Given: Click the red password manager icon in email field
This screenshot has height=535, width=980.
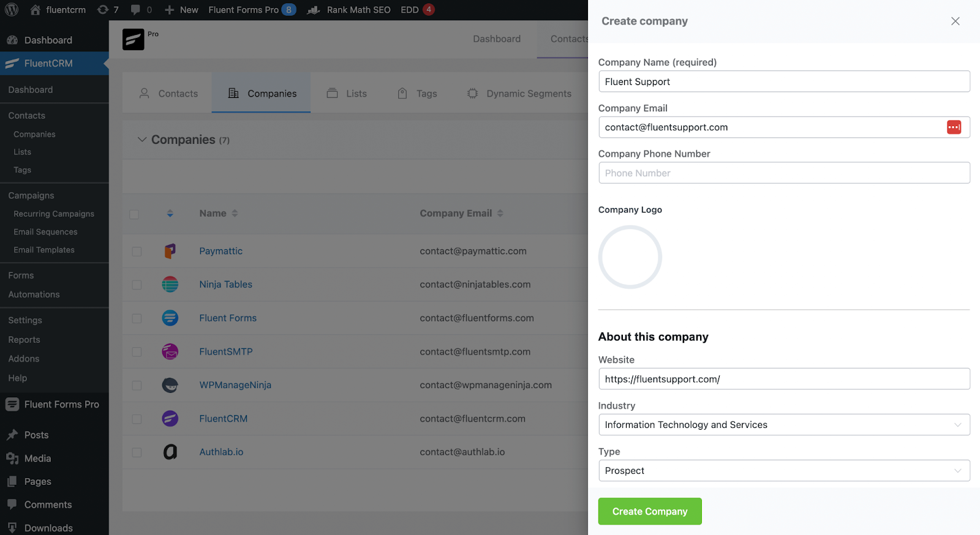Looking at the screenshot, I should click(x=954, y=127).
